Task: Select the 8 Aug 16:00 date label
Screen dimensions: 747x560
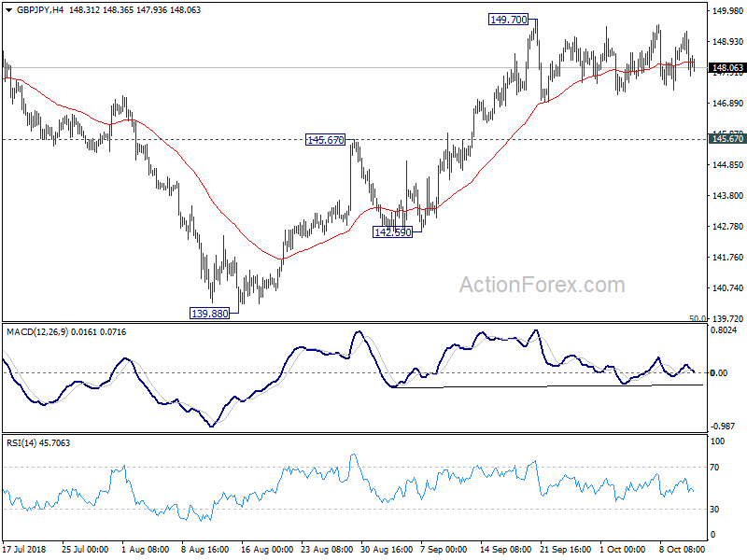Action: point(205,550)
